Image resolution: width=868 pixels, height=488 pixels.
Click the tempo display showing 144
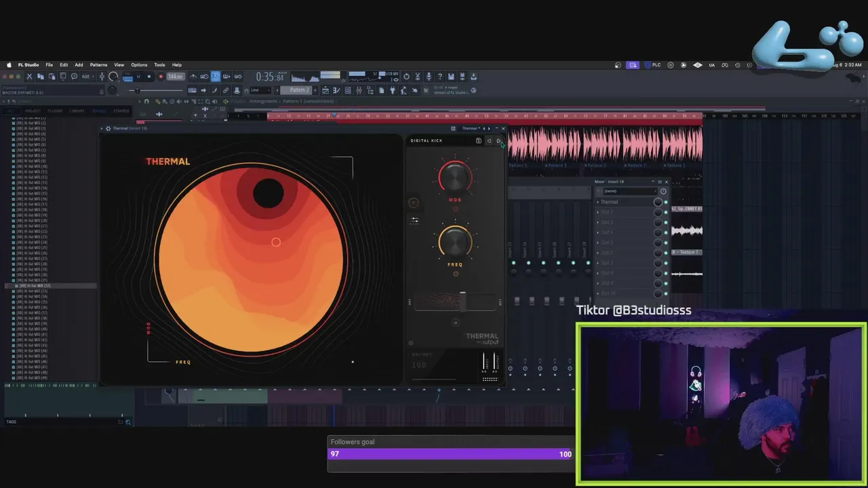click(x=176, y=77)
